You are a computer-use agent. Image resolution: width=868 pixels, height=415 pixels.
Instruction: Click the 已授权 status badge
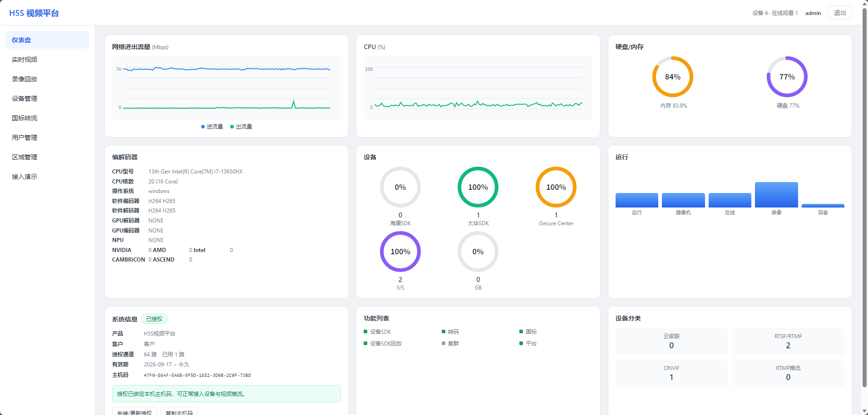click(x=154, y=319)
